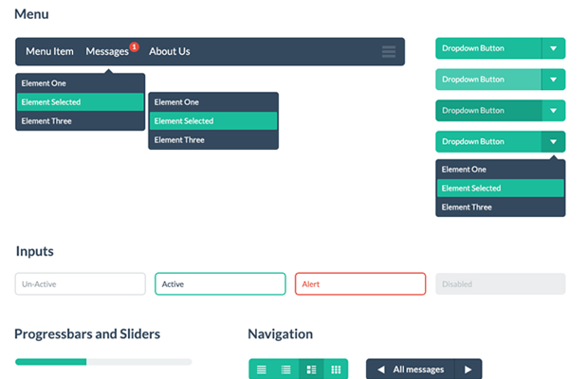Image resolution: width=588 pixels, height=379 pixels.
Task: Select the compact list view icon
Action: (285, 370)
